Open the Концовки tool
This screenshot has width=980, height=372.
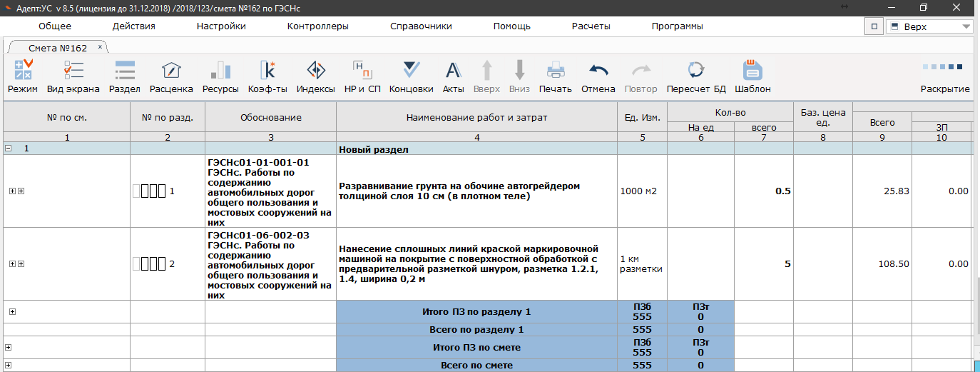[x=412, y=77]
